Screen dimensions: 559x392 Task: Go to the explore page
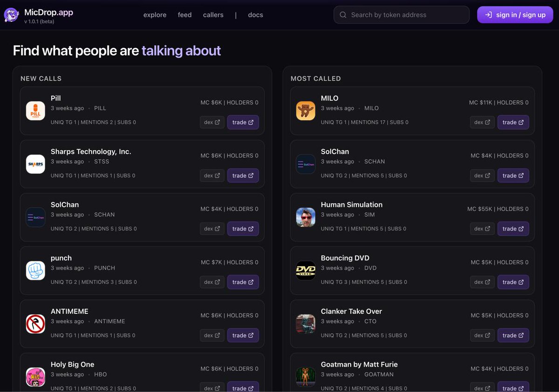[155, 15]
